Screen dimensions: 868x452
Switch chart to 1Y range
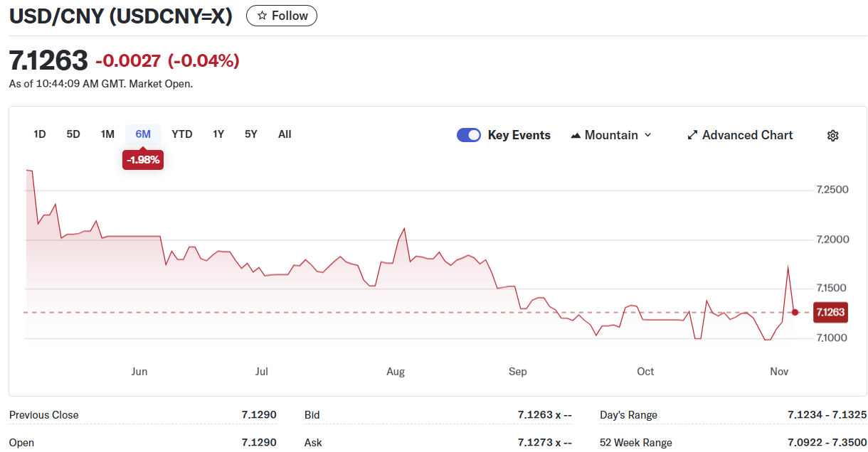218,134
